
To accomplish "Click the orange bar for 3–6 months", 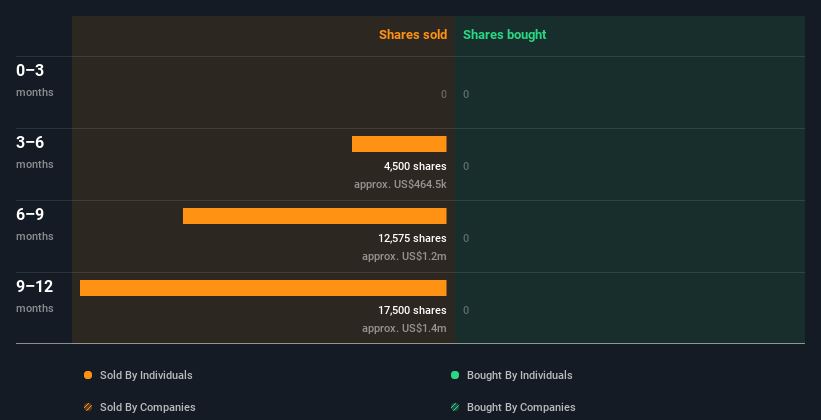I will 399,144.
